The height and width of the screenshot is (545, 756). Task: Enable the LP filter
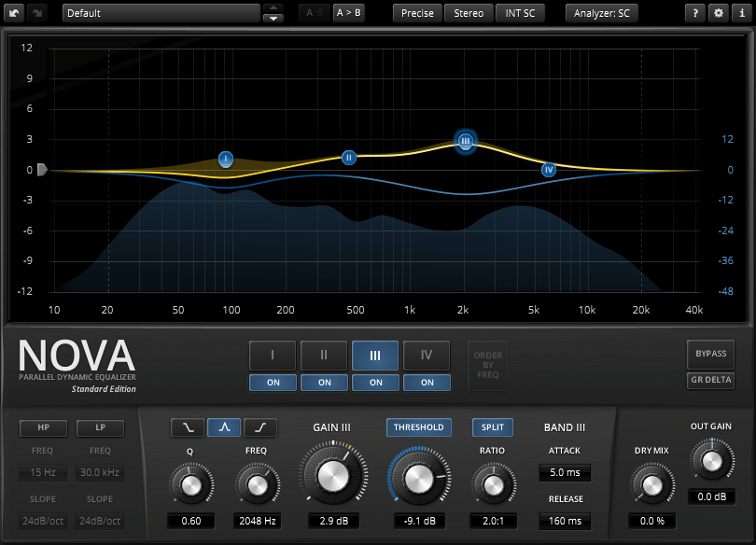(100, 428)
